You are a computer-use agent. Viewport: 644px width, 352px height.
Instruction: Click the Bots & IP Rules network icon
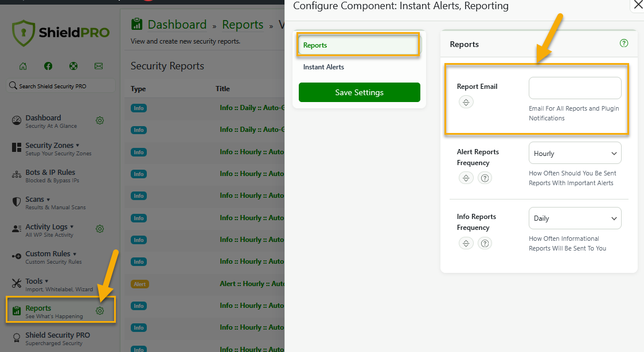[17, 174]
